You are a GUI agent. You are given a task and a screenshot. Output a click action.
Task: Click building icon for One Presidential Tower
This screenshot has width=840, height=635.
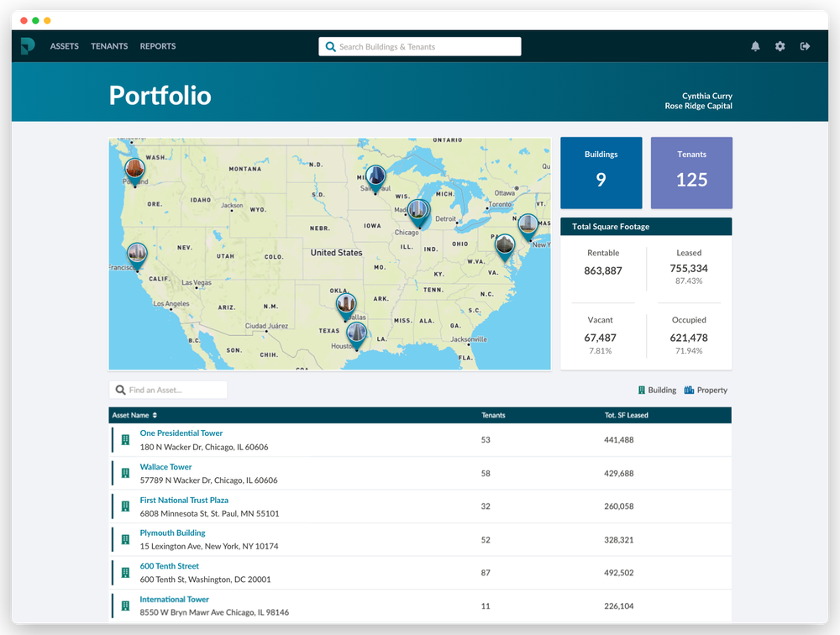(125, 440)
